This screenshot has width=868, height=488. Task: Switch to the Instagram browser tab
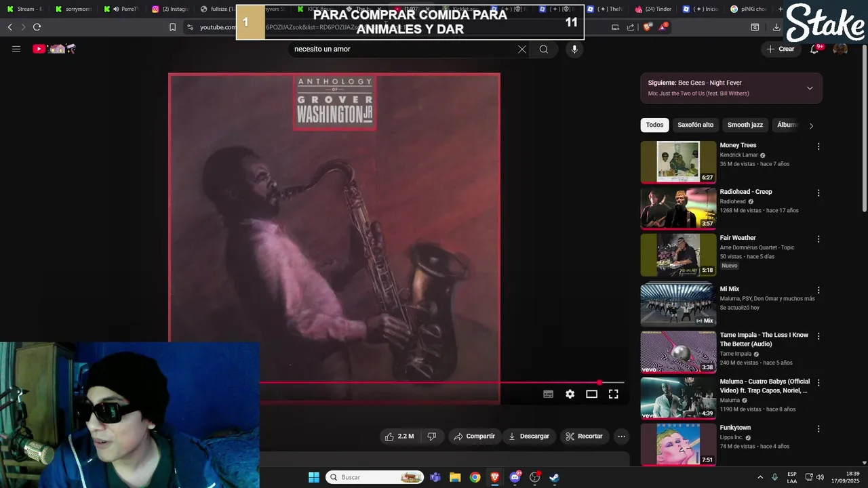[x=170, y=9]
